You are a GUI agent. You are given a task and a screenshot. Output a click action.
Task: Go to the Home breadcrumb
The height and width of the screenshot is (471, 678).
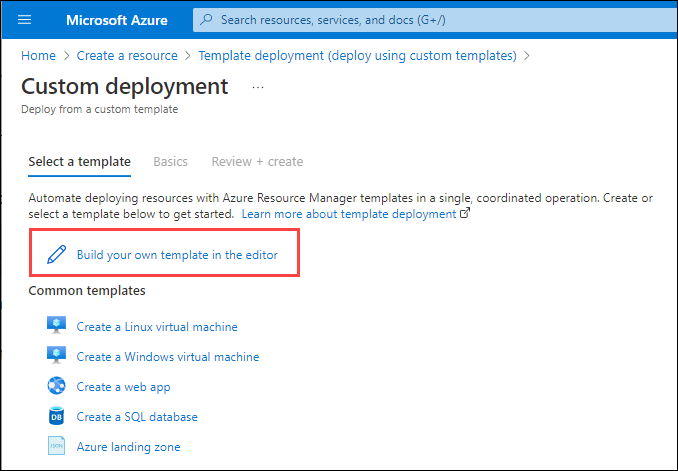pos(38,56)
